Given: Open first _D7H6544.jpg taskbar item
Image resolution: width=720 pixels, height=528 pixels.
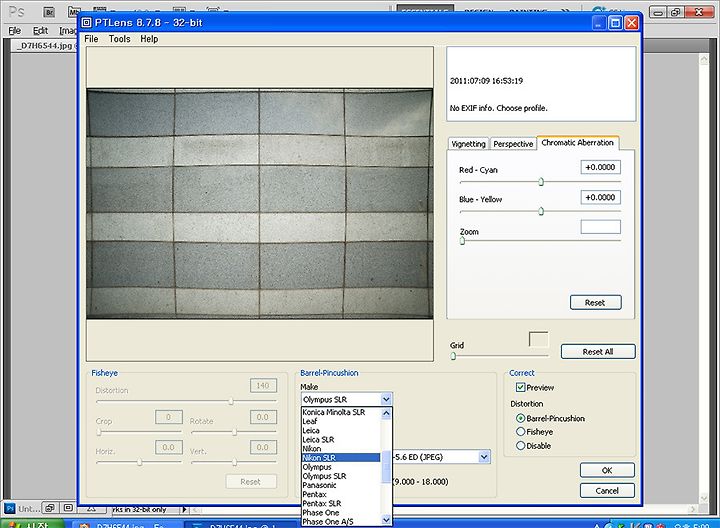Looking at the screenshot, I should point(124,525).
